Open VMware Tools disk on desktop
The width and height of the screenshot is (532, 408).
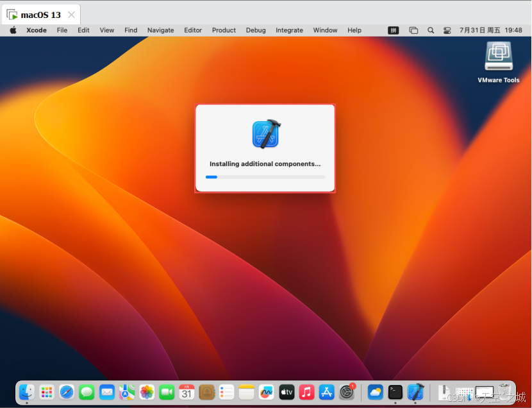click(499, 62)
